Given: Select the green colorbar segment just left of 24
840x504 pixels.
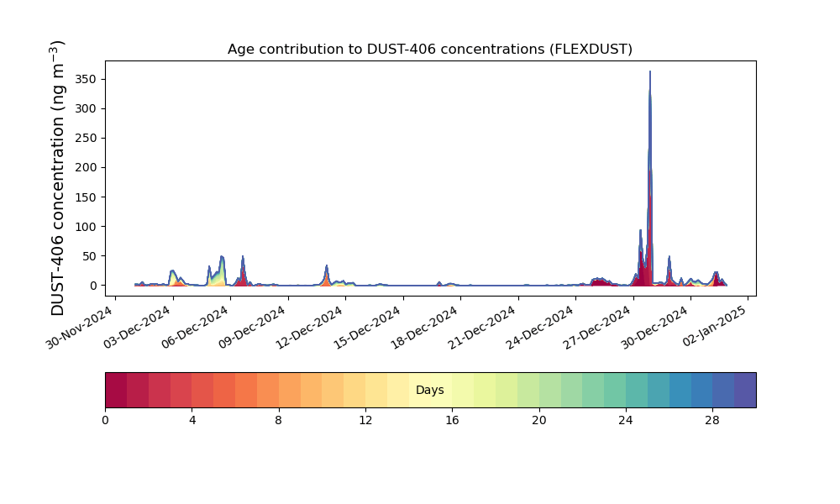Looking at the screenshot, I should [x=615, y=390].
